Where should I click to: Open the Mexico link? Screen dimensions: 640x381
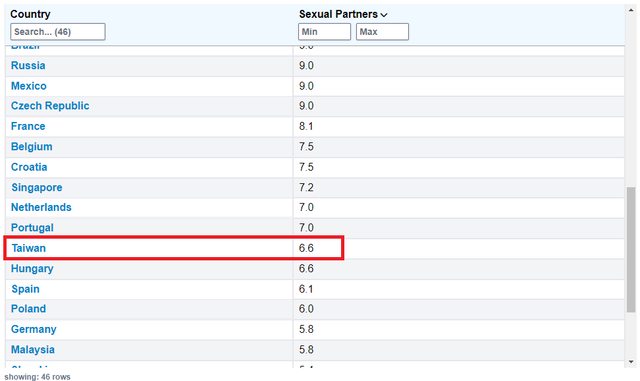(29, 86)
